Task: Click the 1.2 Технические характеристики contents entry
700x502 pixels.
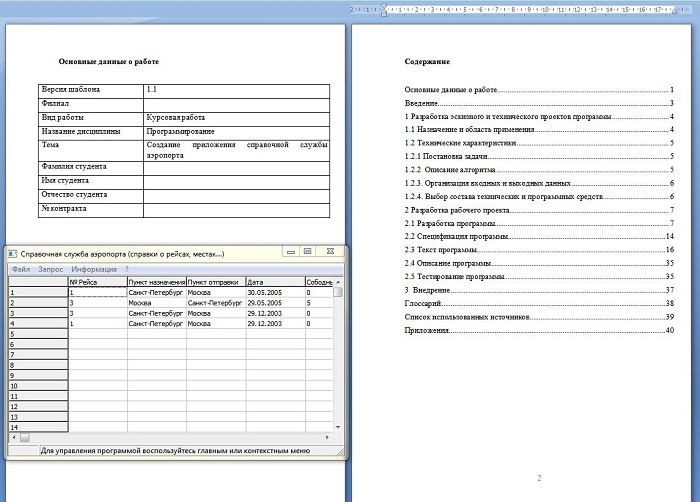Action: pyautogui.click(x=539, y=143)
